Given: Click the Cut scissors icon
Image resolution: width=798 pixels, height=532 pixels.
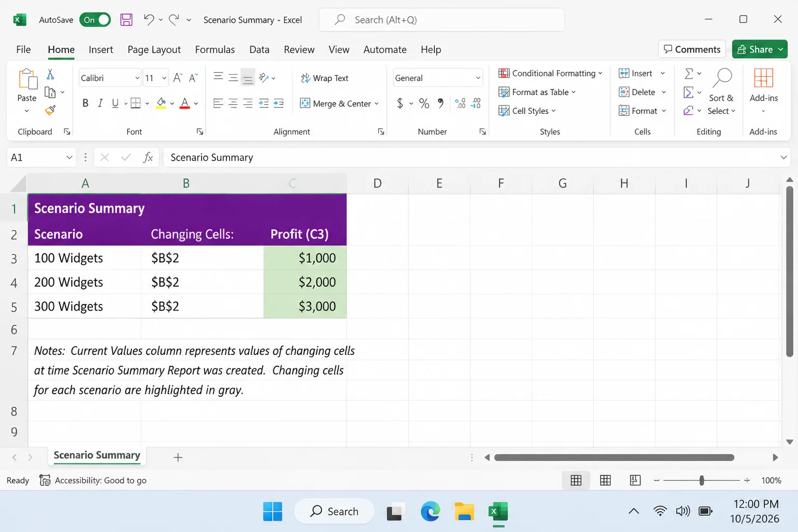Looking at the screenshot, I should [x=50, y=74].
